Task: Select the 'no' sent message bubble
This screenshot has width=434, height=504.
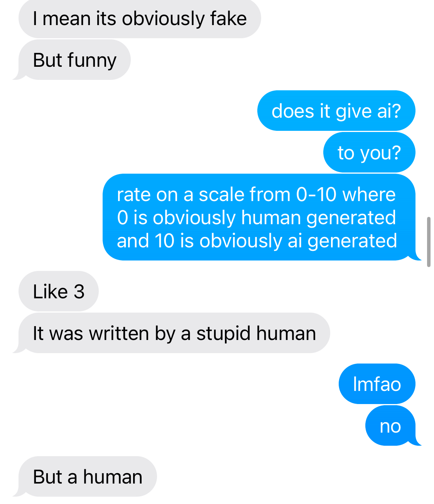Action: [x=390, y=426]
